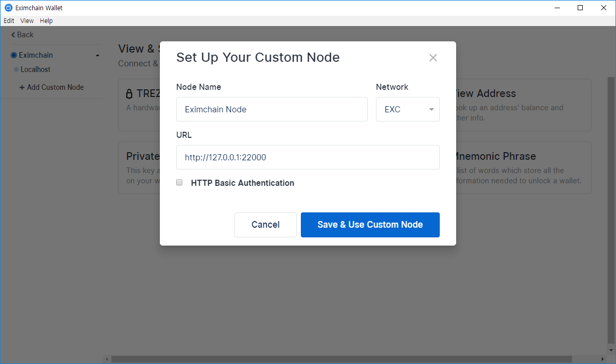Enable HTTP Basic Authentication checkbox
The height and width of the screenshot is (364, 616).
(x=179, y=182)
